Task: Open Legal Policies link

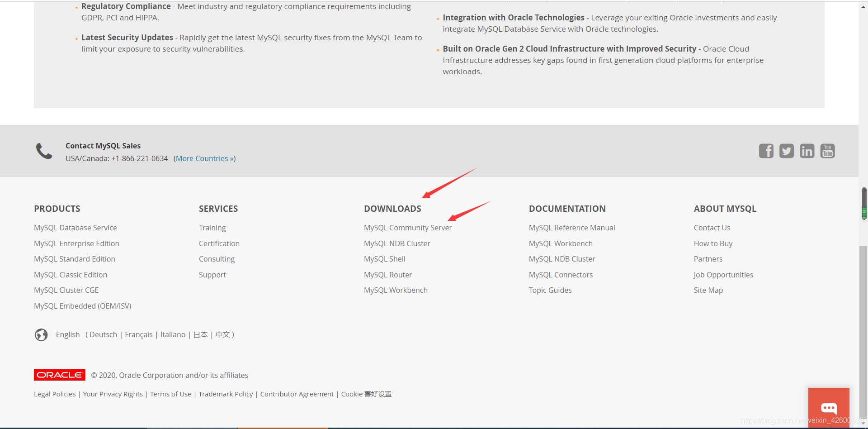Action: click(x=55, y=394)
